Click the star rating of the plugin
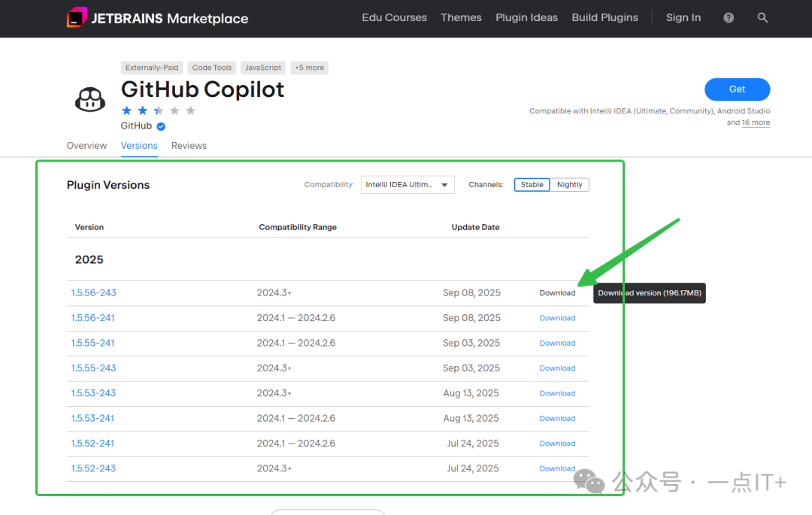The height and width of the screenshot is (515, 812). pos(159,111)
